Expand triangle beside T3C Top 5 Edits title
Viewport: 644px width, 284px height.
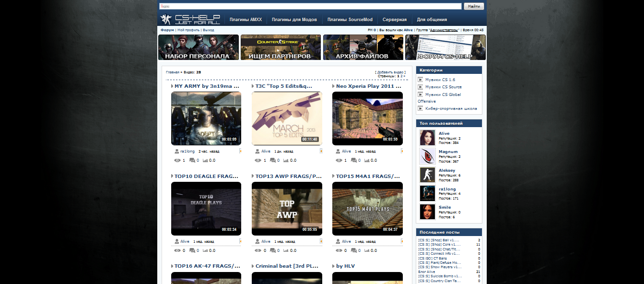click(x=253, y=86)
